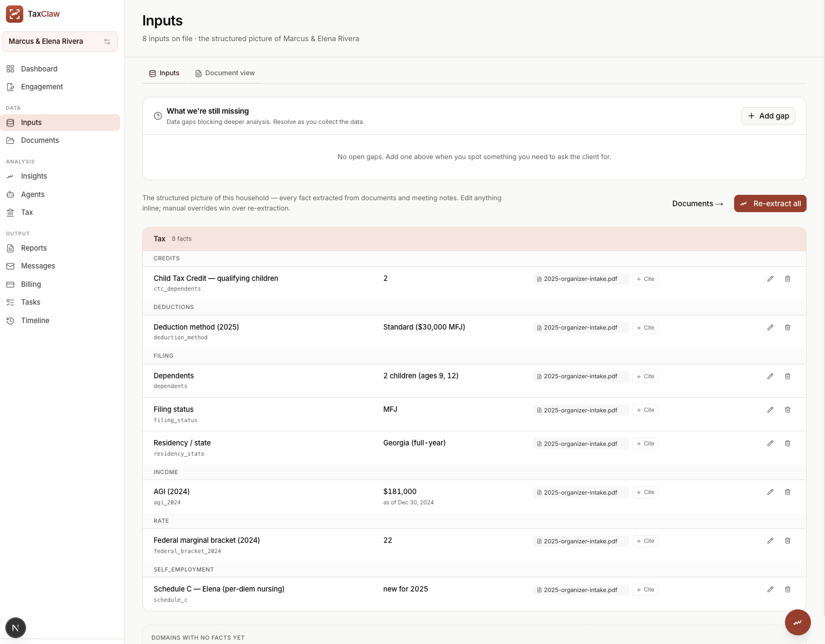Add citation to Residency / state row
Image resolution: width=825 pixels, height=644 pixels.
coord(645,444)
